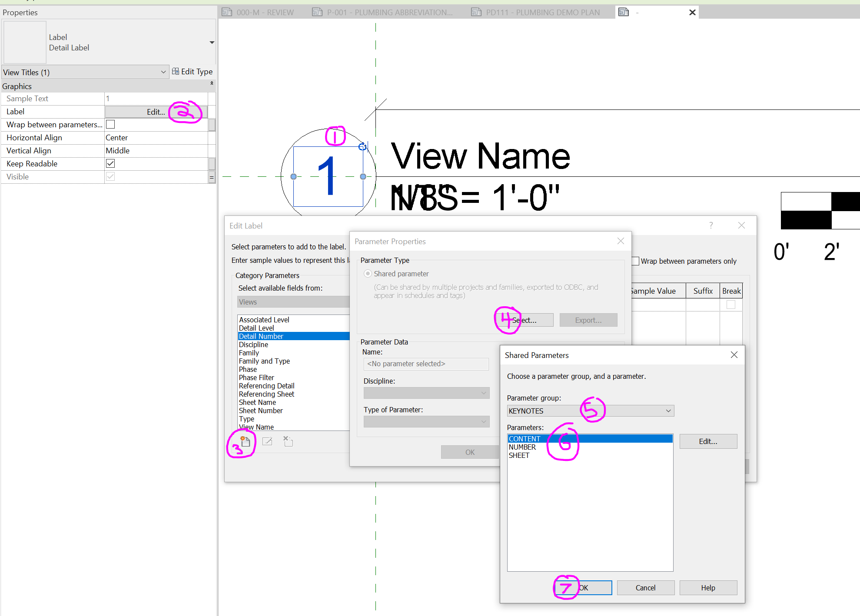Click the Add Parameter icon
Screen dimensions: 860x616
(x=246, y=442)
